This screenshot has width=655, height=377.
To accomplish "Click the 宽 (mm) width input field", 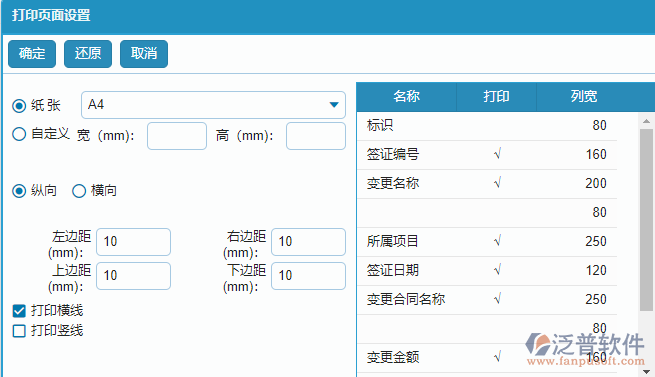I will 177,136.
